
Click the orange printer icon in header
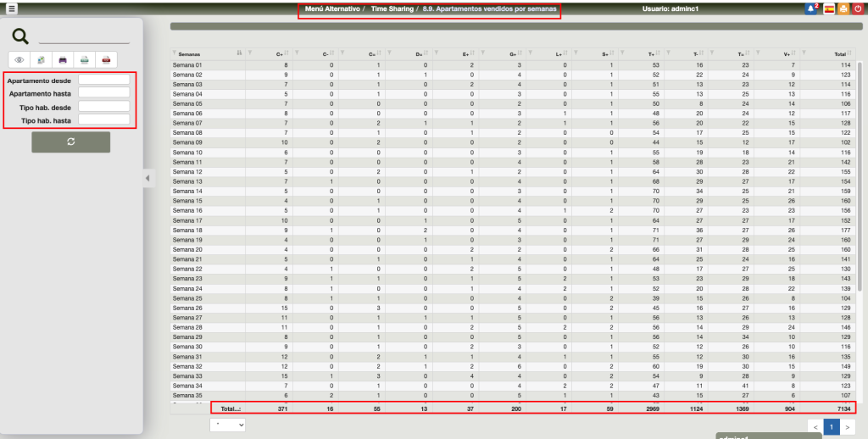click(843, 8)
